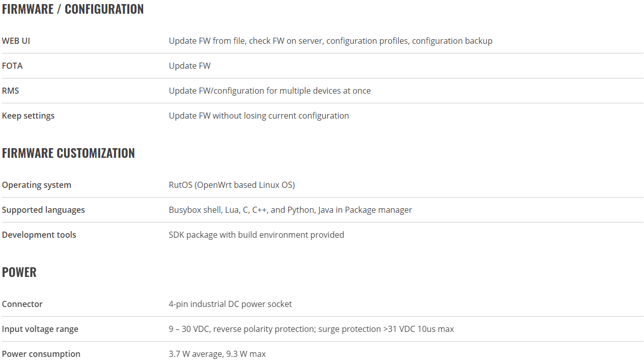
Task: Click 'Busybox shell, Lua, C, C++' text
Action: tap(218, 210)
